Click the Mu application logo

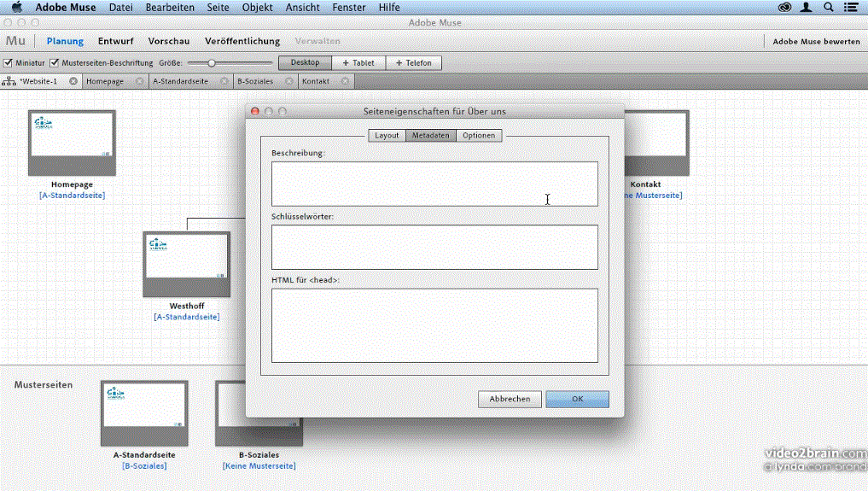point(15,40)
